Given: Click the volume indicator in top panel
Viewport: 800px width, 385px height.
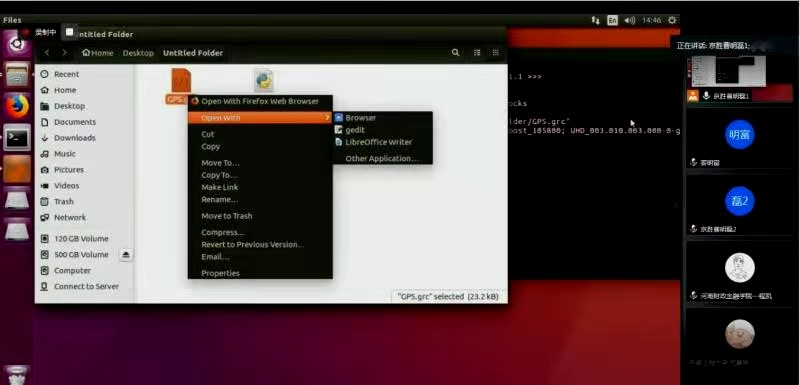Looking at the screenshot, I should (630, 20).
